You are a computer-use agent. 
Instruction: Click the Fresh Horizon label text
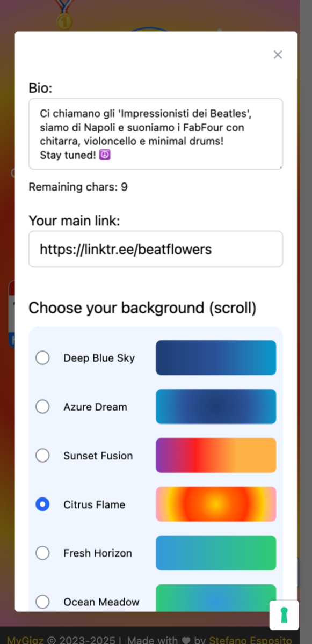click(x=98, y=553)
